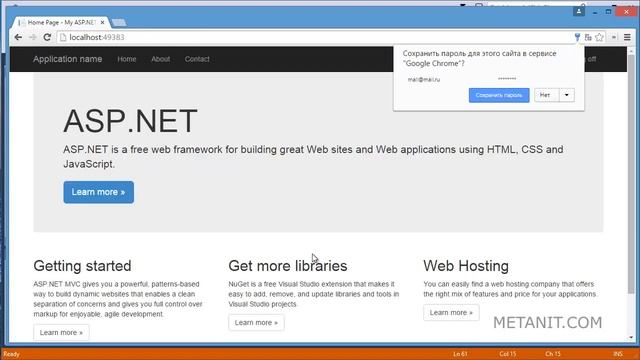Open Chrome hamburger menu
Image resolution: width=640 pixels, height=360 pixels.
coord(627,37)
